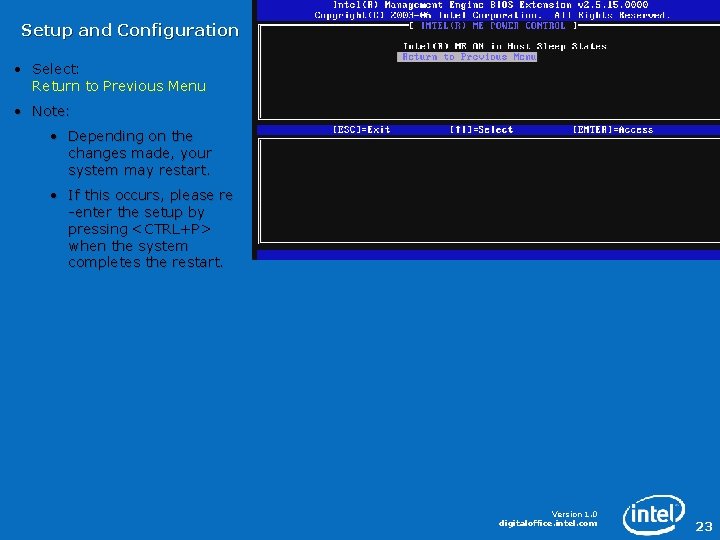This screenshot has width=720, height=540.
Task: Click the [ESC]=Exit hint
Action: pos(361,129)
